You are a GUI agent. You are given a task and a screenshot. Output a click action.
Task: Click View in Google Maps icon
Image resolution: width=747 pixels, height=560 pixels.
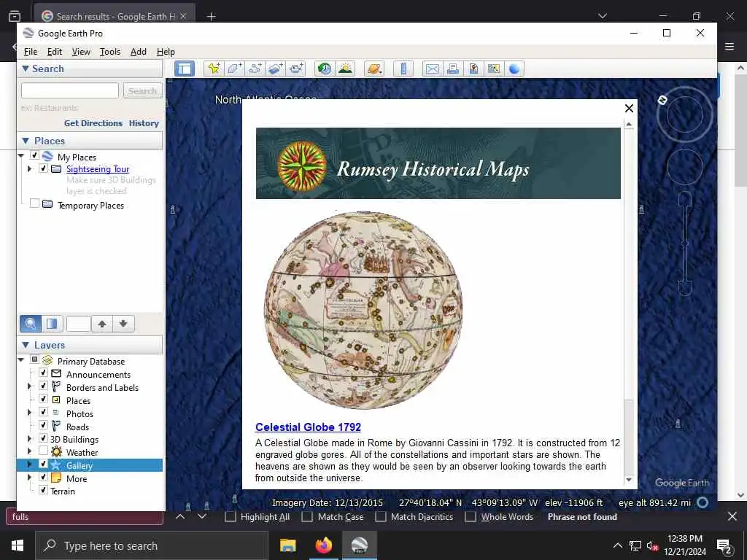click(x=494, y=69)
